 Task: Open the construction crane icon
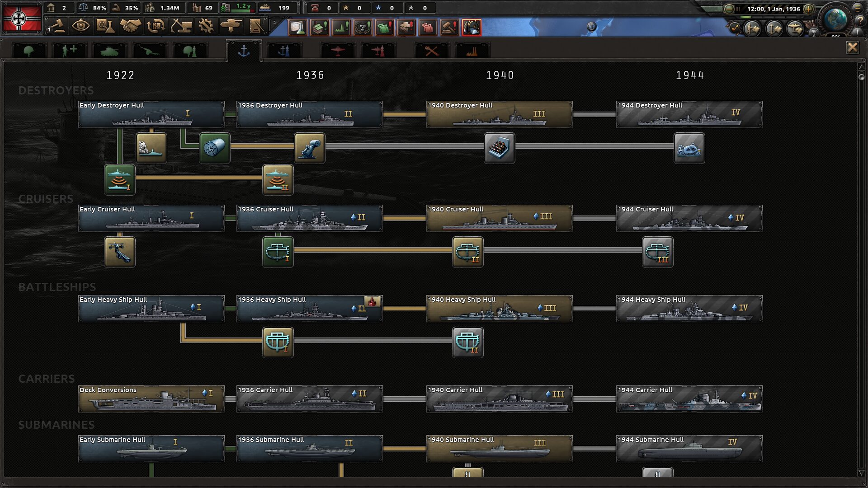coord(181,26)
